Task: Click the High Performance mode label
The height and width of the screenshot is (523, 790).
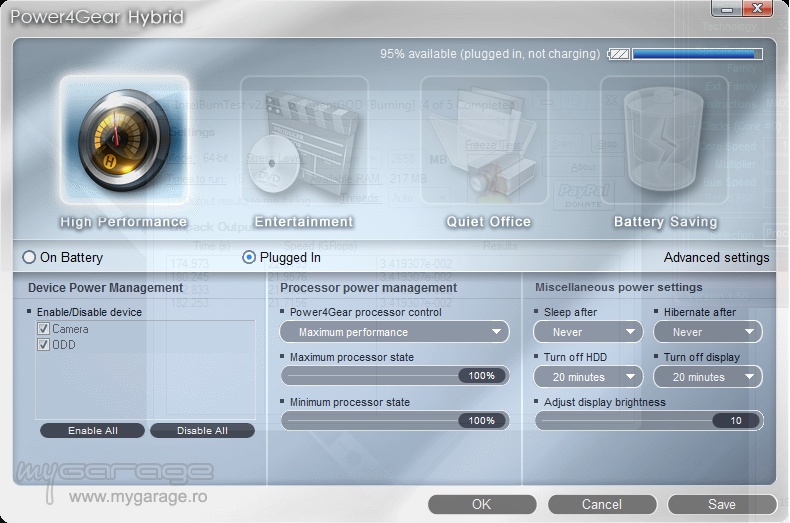Action: click(x=123, y=222)
